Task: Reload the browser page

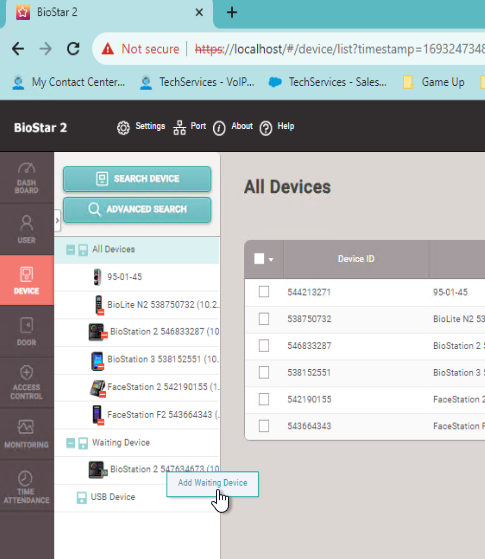Action: [x=73, y=48]
